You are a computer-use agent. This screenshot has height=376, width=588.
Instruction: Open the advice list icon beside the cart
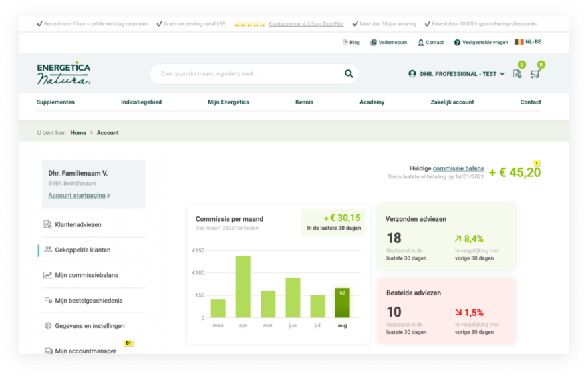[517, 74]
